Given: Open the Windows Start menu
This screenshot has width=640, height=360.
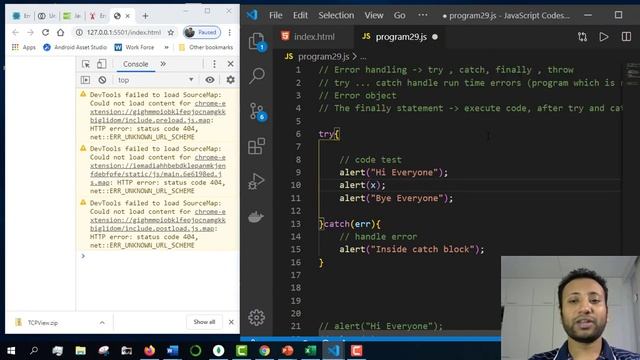Looking at the screenshot, I should (x=11, y=351).
